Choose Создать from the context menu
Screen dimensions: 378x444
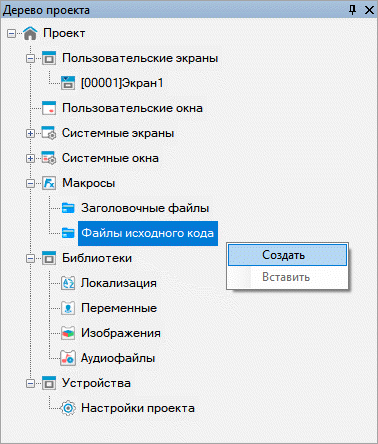(x=287, y=255)
